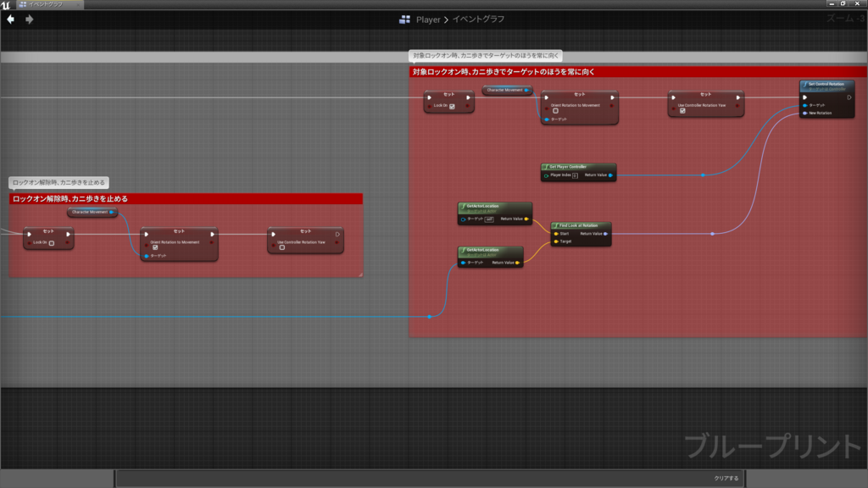The image size is (868, 488).
Task: Click exec output pin of Lock On node in ロックオン解除時
Action: [68, 234]
